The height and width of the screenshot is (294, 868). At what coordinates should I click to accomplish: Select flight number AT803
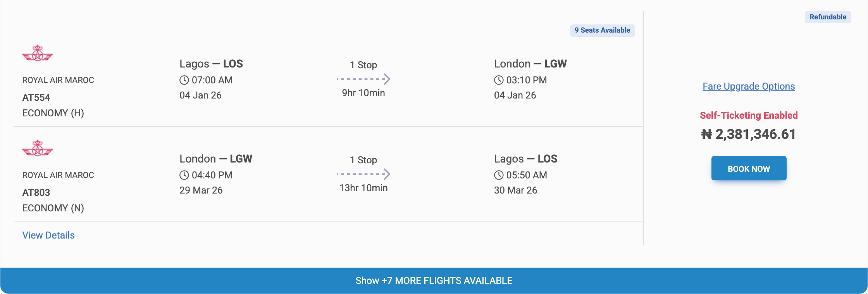coord(36,193)
